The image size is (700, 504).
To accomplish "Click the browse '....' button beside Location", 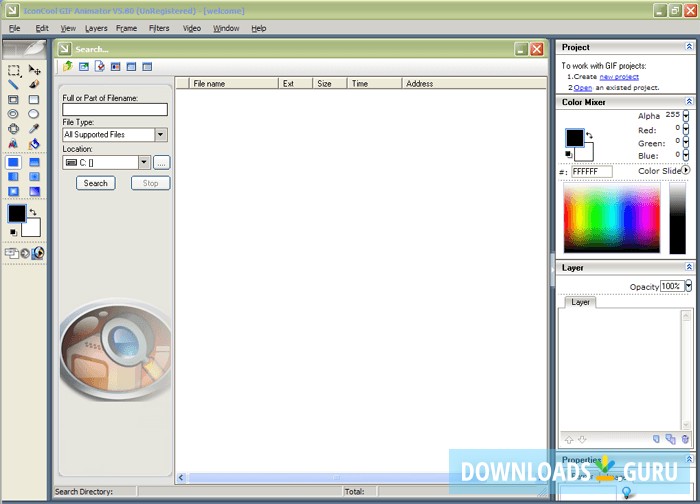I will coord(162,162).
